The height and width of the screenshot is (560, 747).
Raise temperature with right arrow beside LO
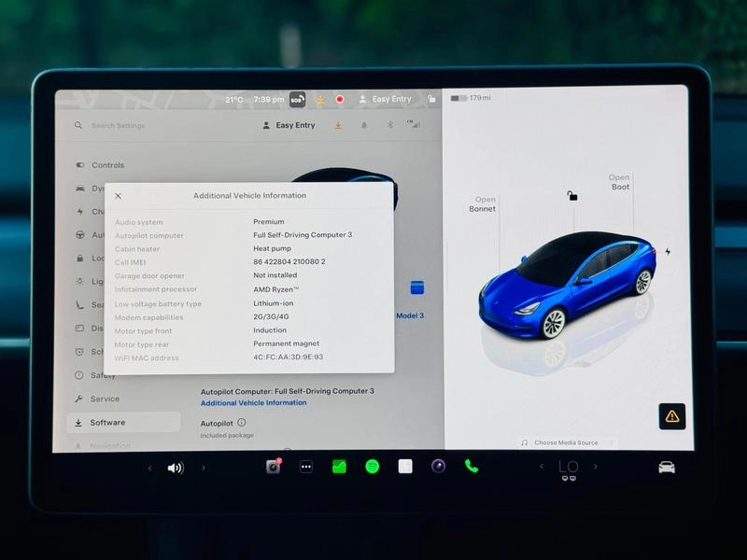coord(596,467)
